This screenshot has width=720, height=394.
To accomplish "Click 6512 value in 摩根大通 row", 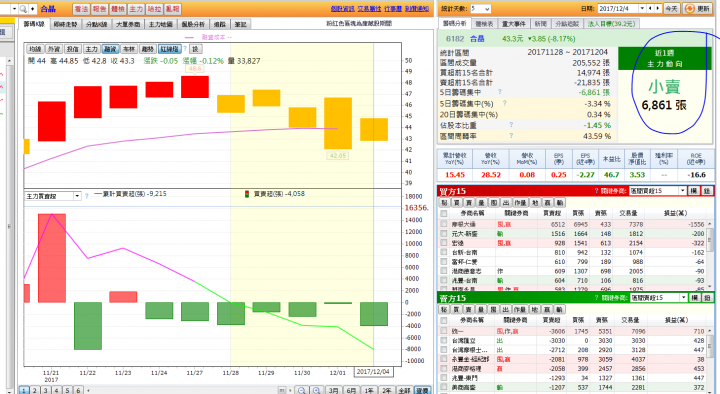I will click(558, 224).
